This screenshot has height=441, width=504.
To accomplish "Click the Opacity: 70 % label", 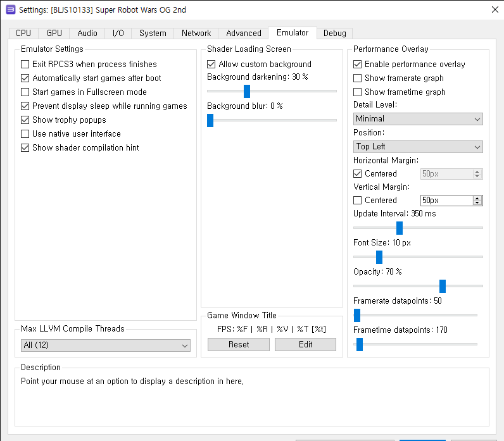I will tap(377, 271).
